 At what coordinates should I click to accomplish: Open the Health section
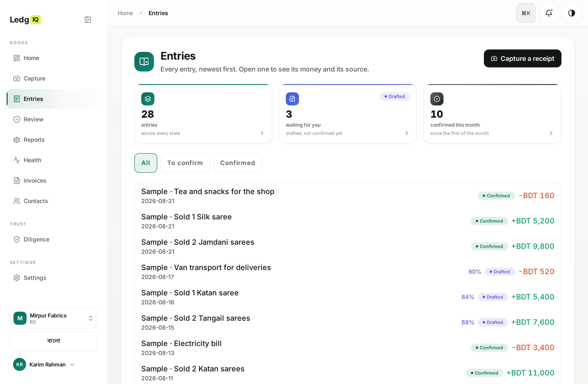52,160
